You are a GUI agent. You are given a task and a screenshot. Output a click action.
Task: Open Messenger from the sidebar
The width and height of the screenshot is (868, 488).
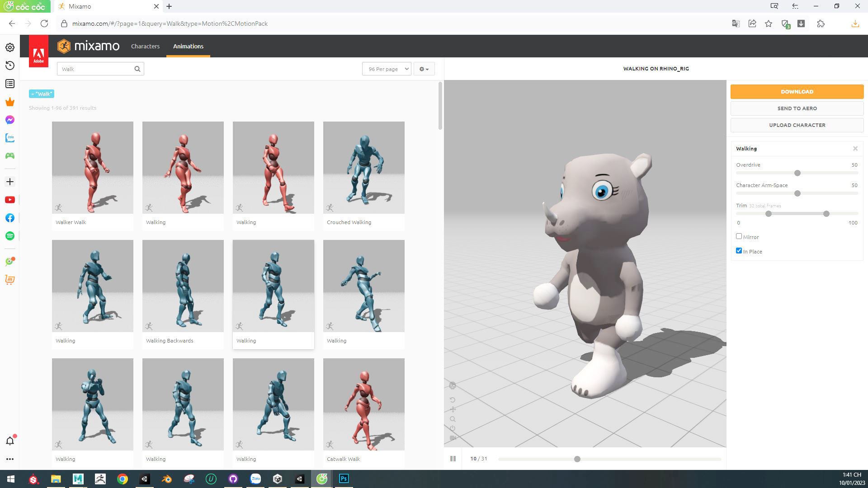click(10, 120)
